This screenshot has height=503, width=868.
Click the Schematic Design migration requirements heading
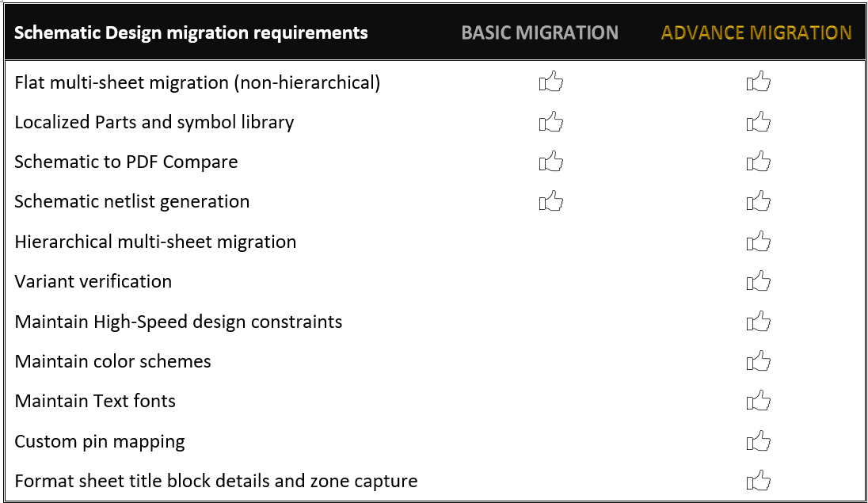click(191, 32)
